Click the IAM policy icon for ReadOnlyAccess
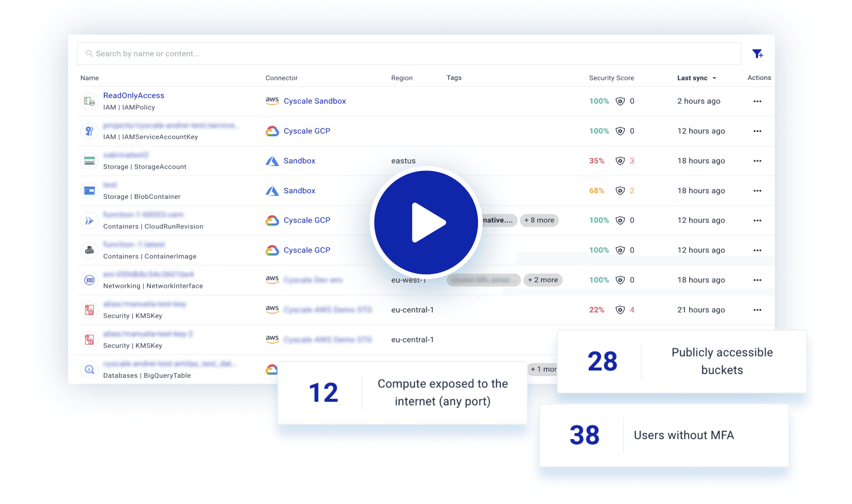Viewport: 852px width, 504px height. (x=89, y=101)
